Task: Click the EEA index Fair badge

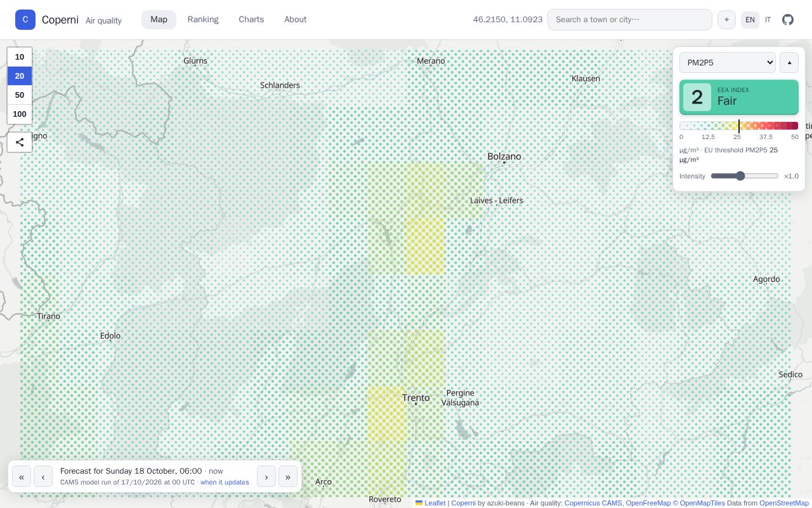Action: (739, 97)
